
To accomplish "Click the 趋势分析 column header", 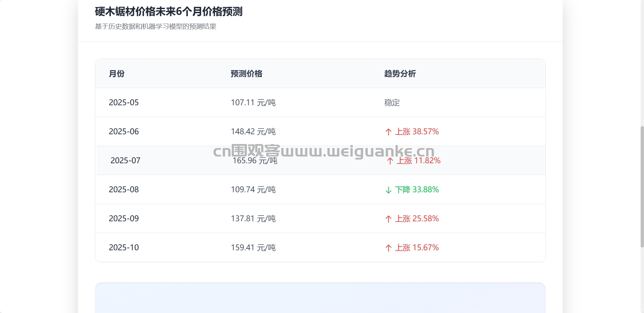I will (x=400, y=74).
